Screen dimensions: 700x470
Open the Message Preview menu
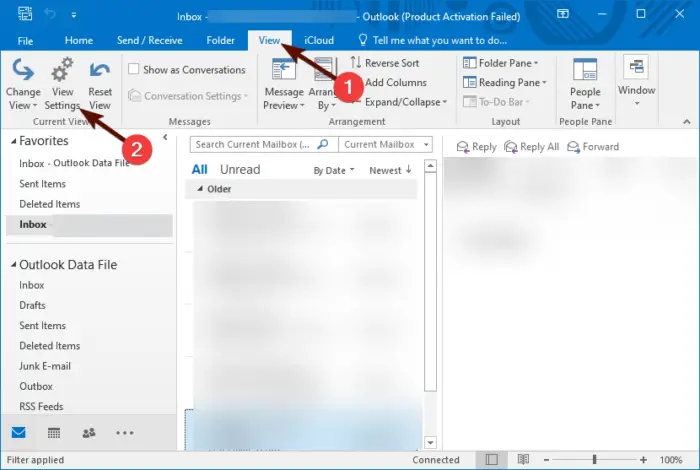click(x=284, y=84)
